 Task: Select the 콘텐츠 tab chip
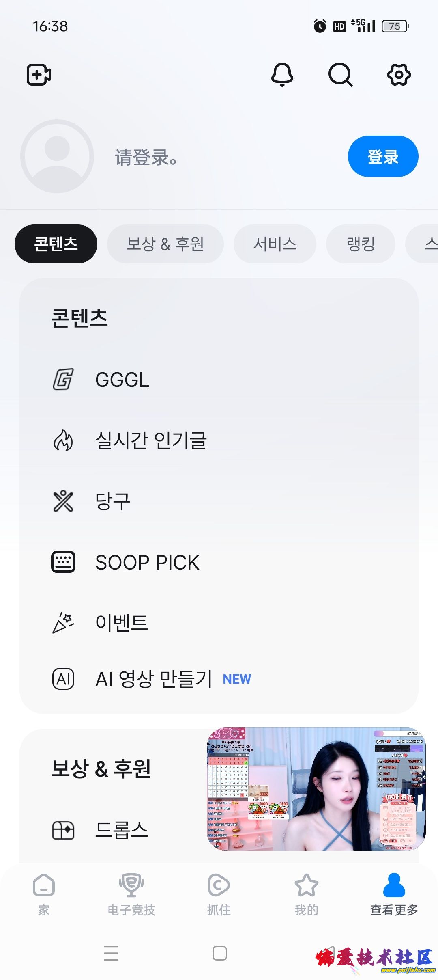coord(56,244)
